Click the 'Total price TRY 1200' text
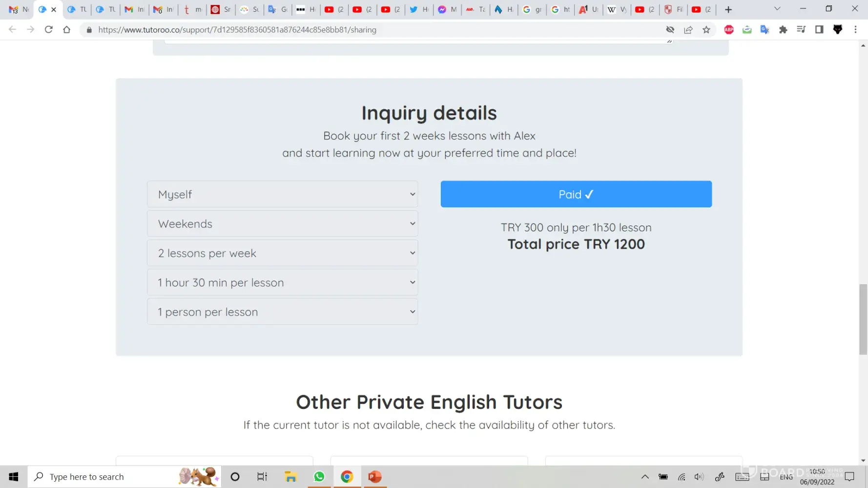This screenshot has height=488, width=868. coord(576,244)
